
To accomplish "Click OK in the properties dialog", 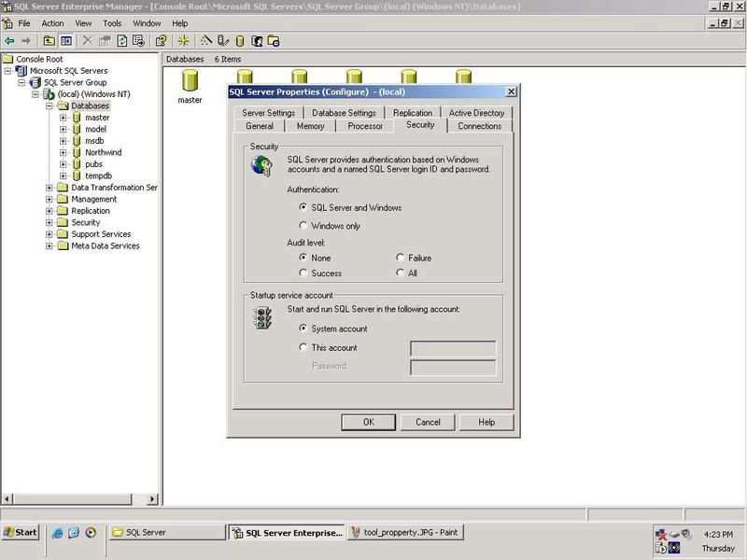I will pos(368,423).
